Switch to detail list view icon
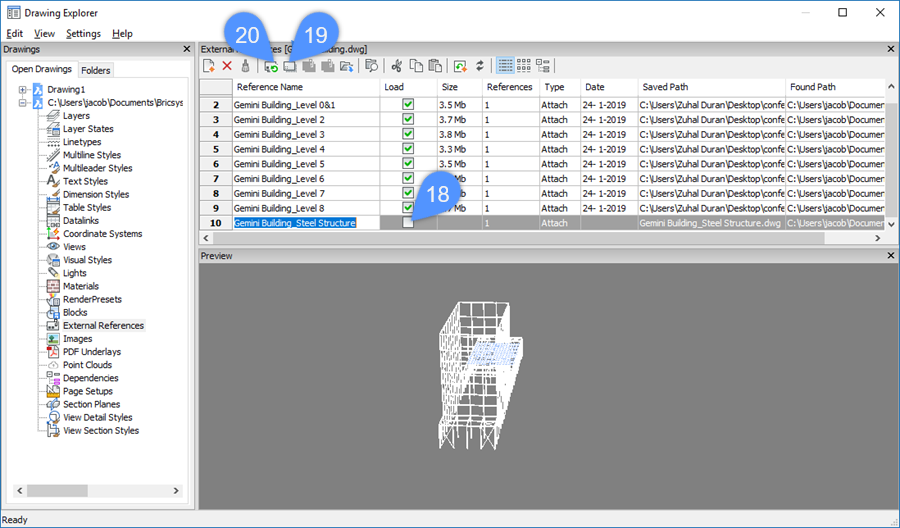The image size is (900, 528). point(506,66)
